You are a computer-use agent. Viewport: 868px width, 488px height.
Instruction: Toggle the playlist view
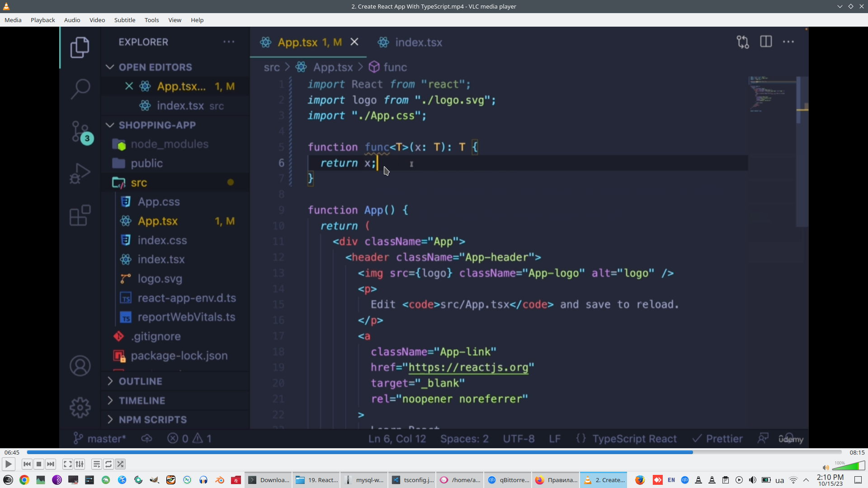(x=97, y=464)
